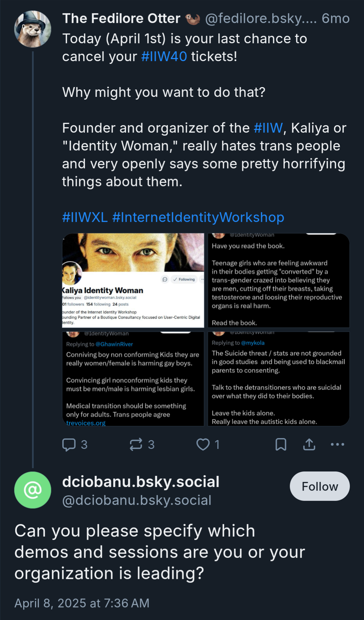Share the post via the share icon
The image size is (364, 620).
tap(309, 444)
